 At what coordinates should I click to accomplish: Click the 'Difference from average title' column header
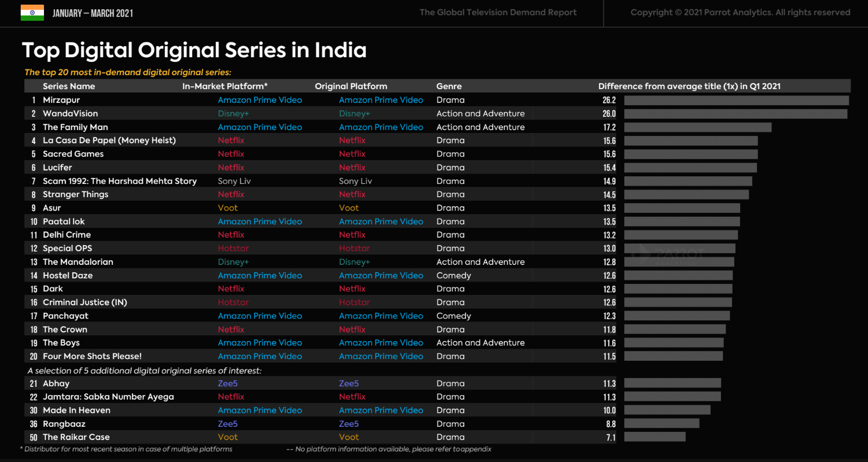tap(689, 86)
